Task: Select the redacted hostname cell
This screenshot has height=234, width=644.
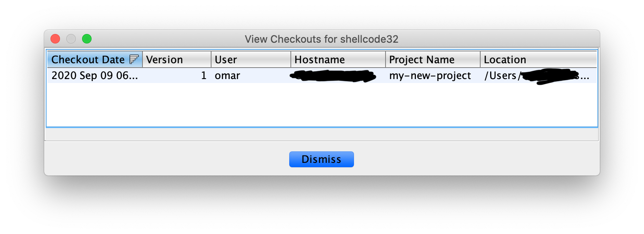Action: (x=338, y=75)
